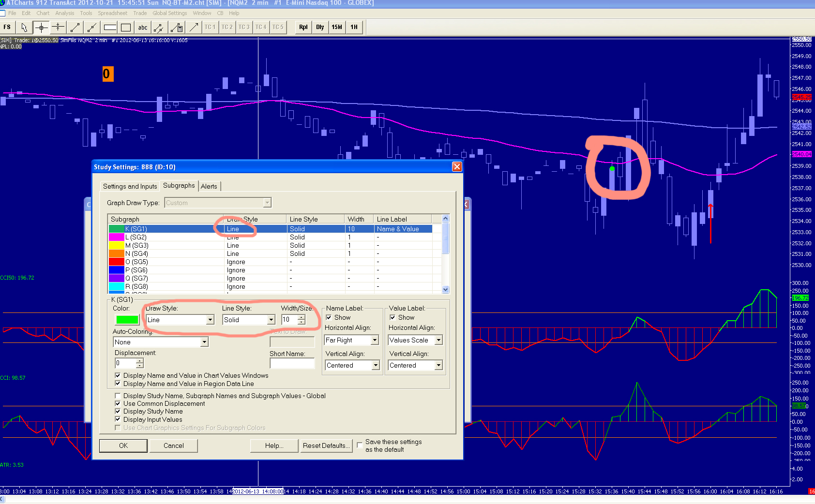Image resolution: width=815 pixels, height=504 pixels.
Task: Click the TC 3 toolbar button
Action: (244, 27)
